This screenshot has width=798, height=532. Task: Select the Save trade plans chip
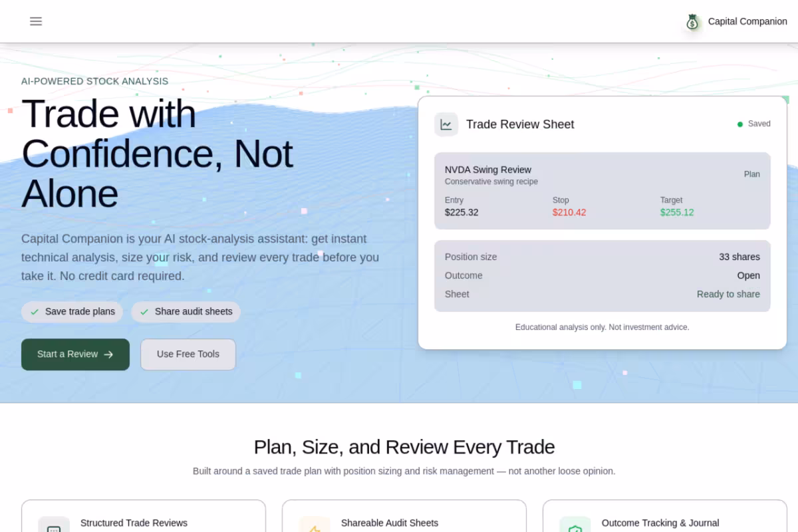tap(72, 312)
